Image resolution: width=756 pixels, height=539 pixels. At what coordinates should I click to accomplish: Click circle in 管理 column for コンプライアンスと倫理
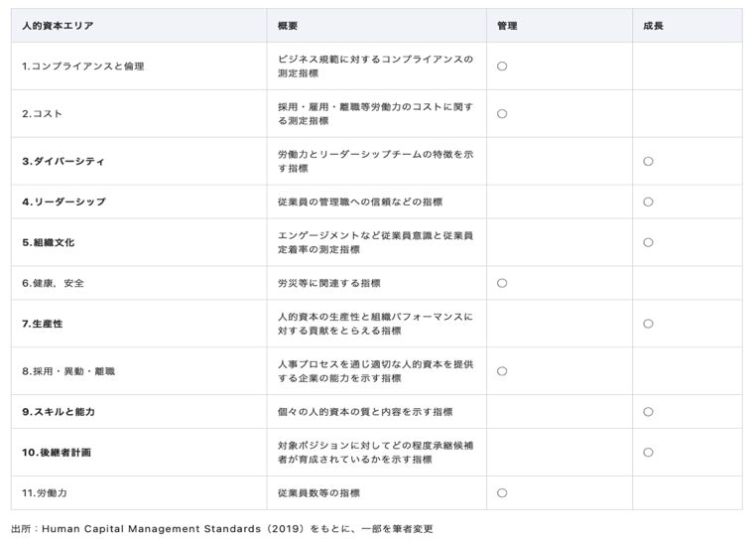click(502, 67)
